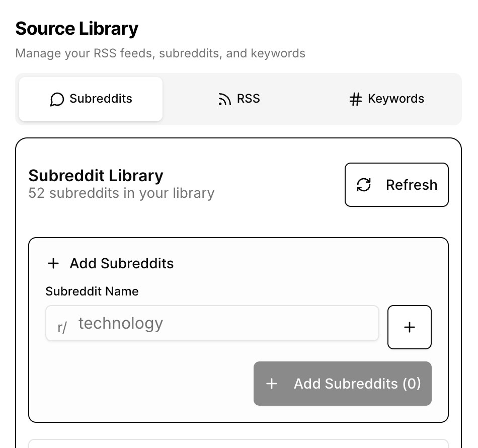Click the Add Subreddits section heading text
The width and height of the screenshot is (478, 448).
point(122,263)
